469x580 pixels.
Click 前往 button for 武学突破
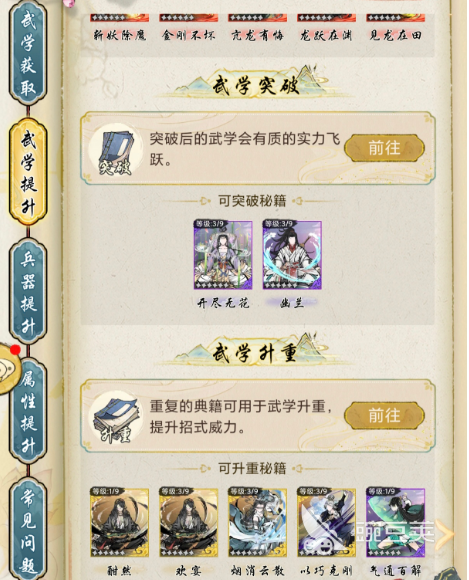pyautogui.click(x=384, y=148)
